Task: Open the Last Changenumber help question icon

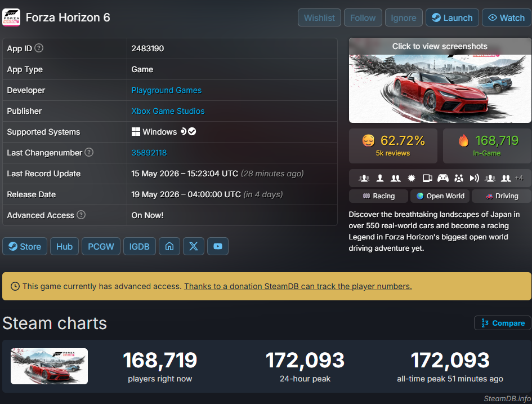Action: [89, 153]
